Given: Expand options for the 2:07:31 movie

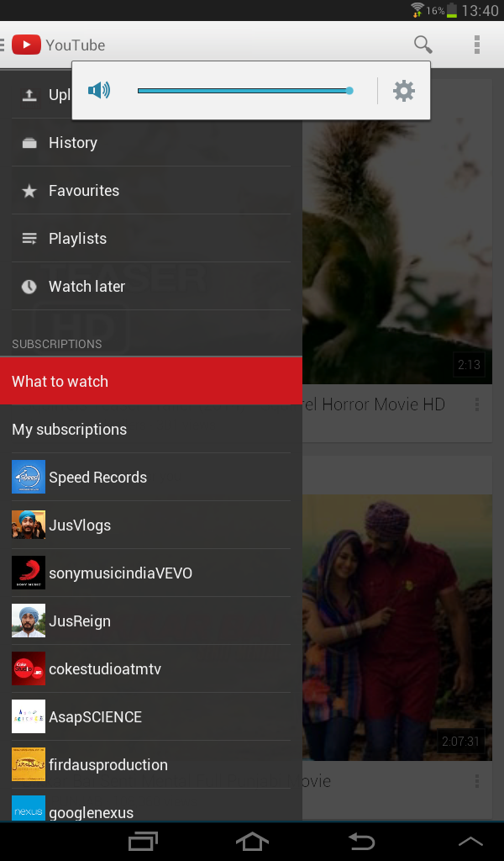Looking at the screenshot, I should coord(476,782).
